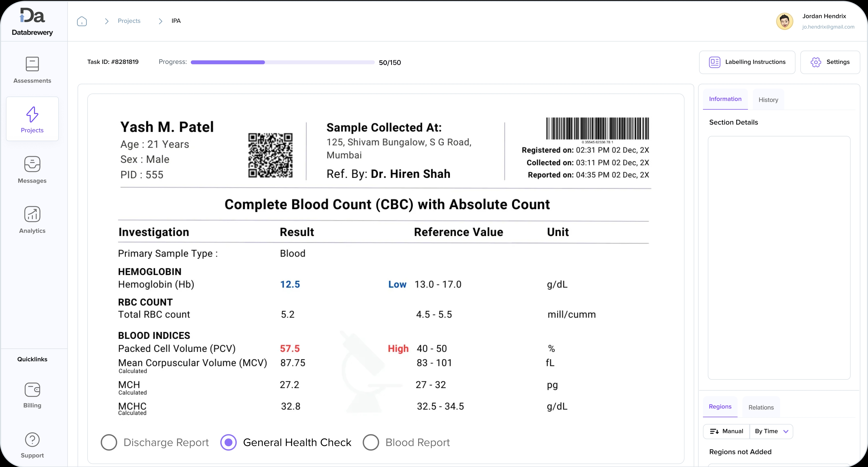Click the Projects lightning bolt icon
The width and height of the screenshot is (868, 467).
point(32,115)
